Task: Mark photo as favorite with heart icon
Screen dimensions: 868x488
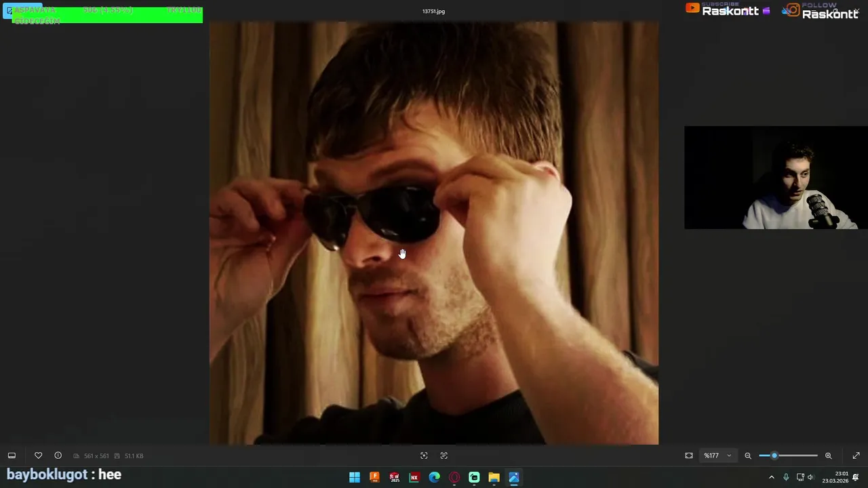Action: pos(38,455)
